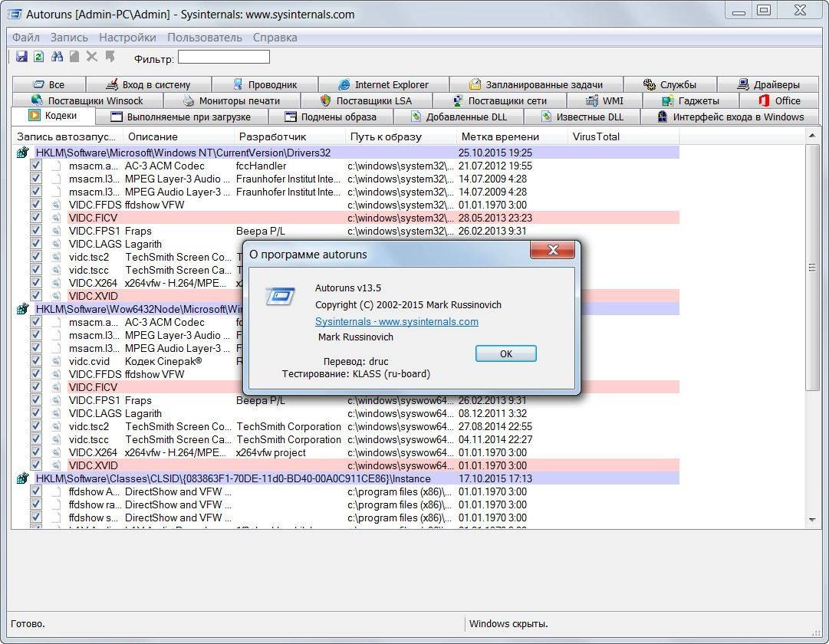Switch to the WMI tab
829x644 pixels.
(605, 100)
